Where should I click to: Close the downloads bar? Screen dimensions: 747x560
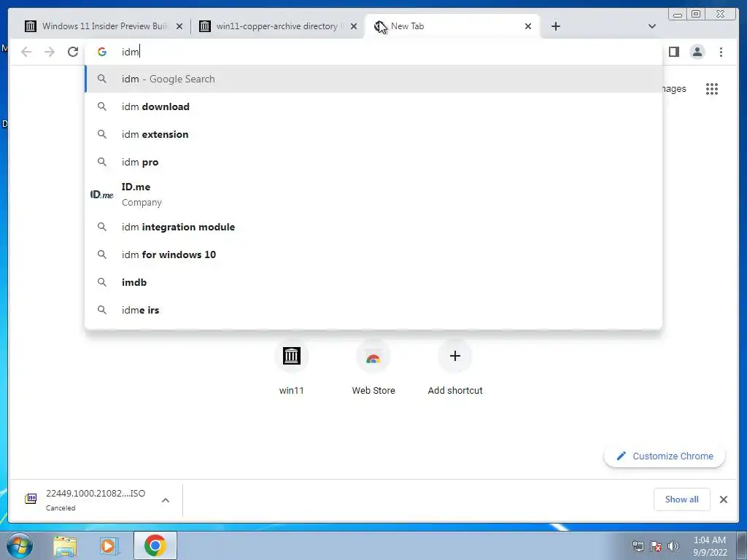coord(724,499)
